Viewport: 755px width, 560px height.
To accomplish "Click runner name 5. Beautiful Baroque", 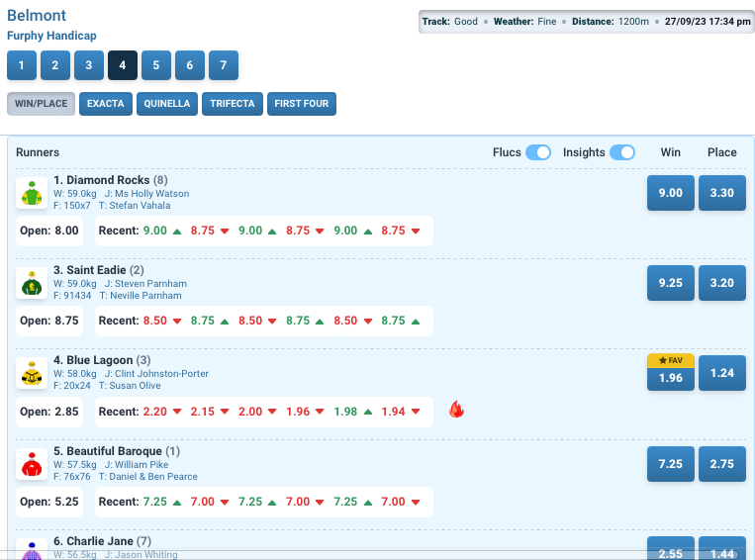I will coord(108,451).
